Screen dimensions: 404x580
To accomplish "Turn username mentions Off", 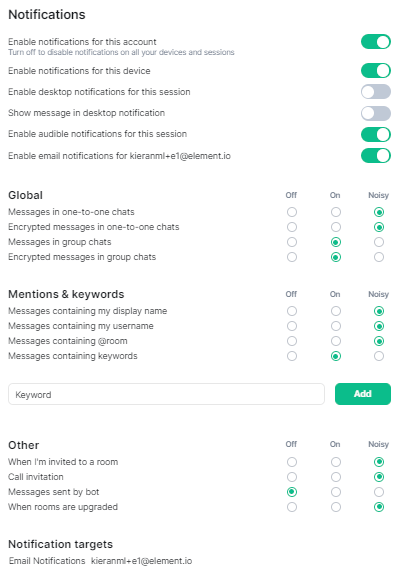I will click(x=292, y=326).
